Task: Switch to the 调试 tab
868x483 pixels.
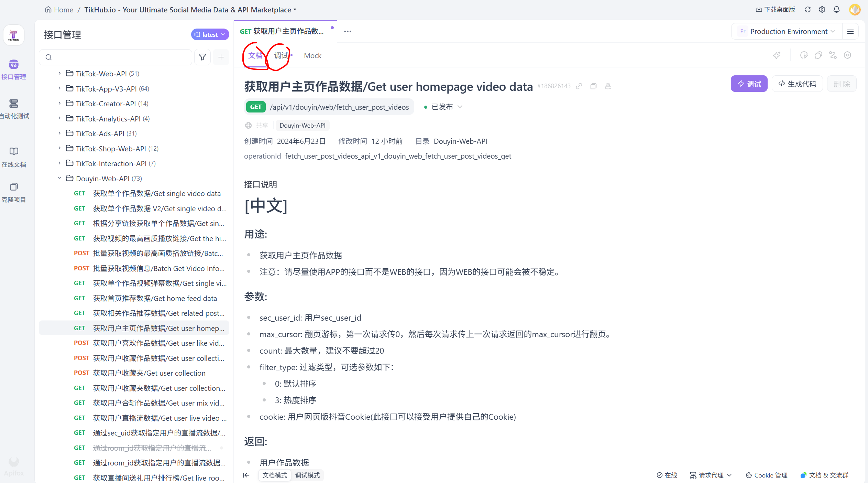Action: pos(281,55)
